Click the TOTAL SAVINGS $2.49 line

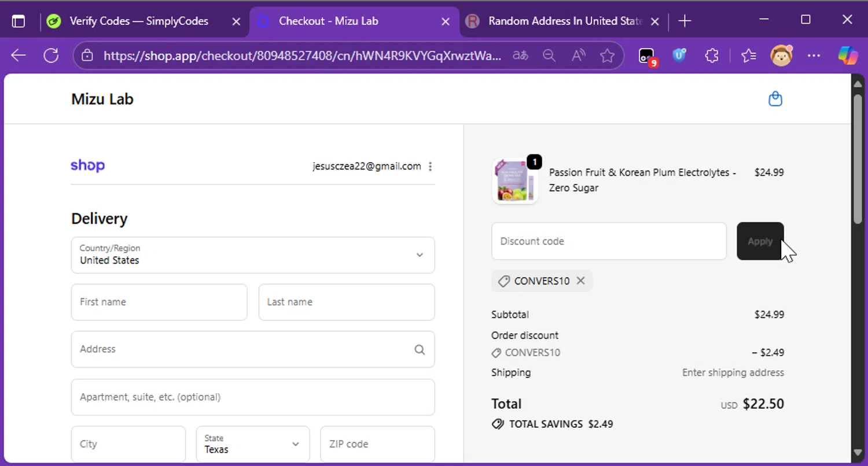click(552, 424)
